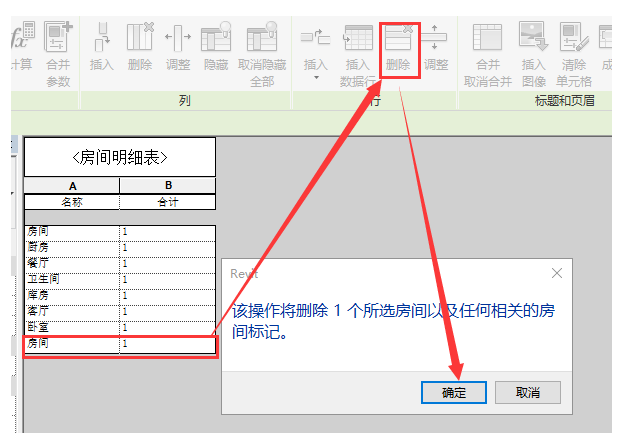Click the 取消隐藏全部 unhide all icon
The height and width of the screenshot is (438, 619).
pos(262,37)
